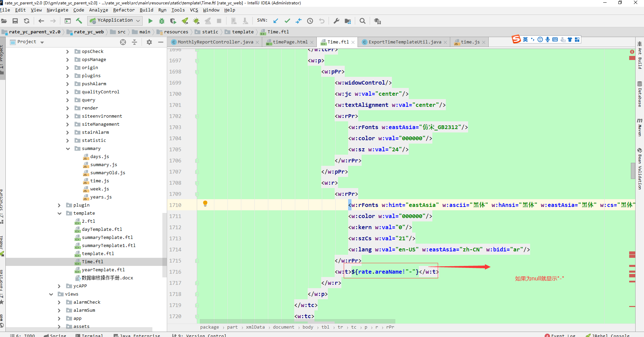The height and width of the screenshot is (337, 644).
Task: Click SVN Commit checkmark icon
Action: coord(287,21)
